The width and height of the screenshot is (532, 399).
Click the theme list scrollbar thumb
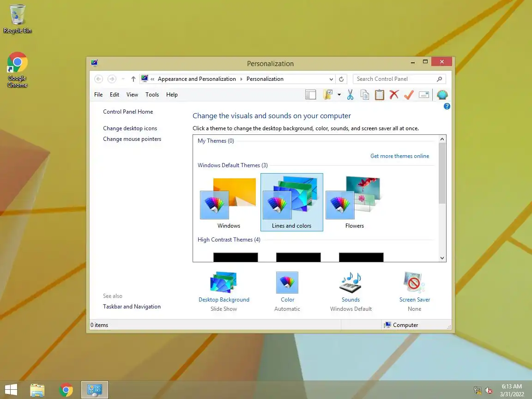tap(442, 173)
